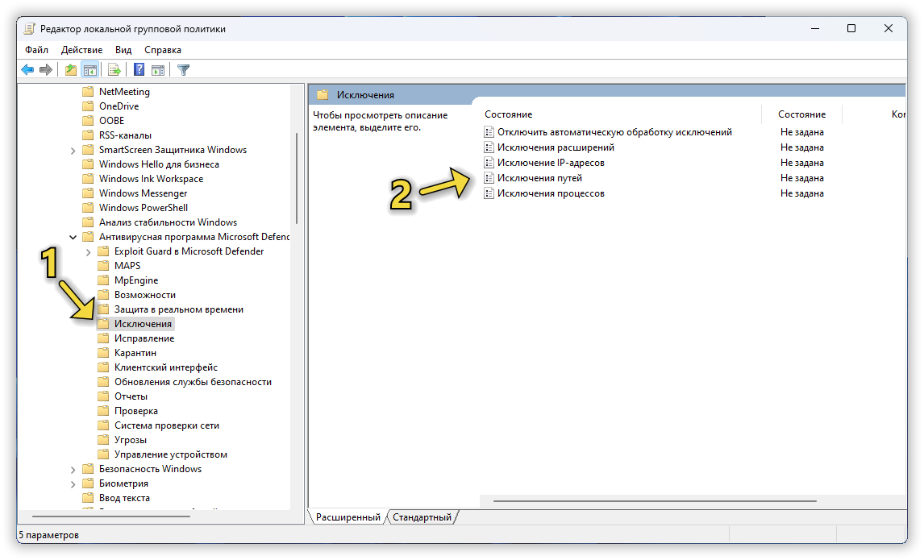Open the Действие menu
924x560 pixels.
pos(81,50)
